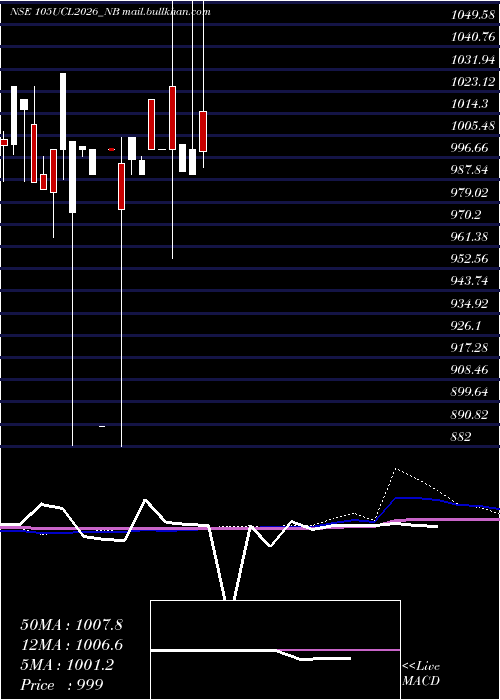Click the 1049.58 price axis label
This screenshot has width=500, height=700.
(473, 15)
